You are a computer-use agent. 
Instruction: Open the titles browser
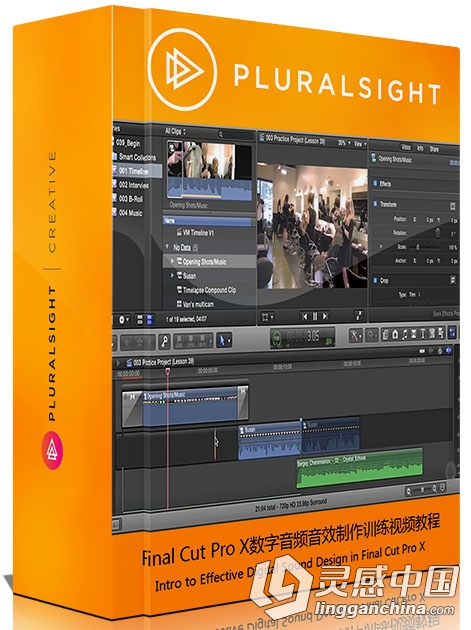(x=423, y=333)
